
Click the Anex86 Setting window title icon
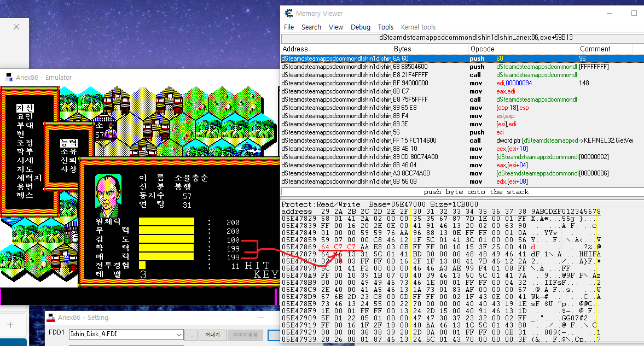point(51,317)
